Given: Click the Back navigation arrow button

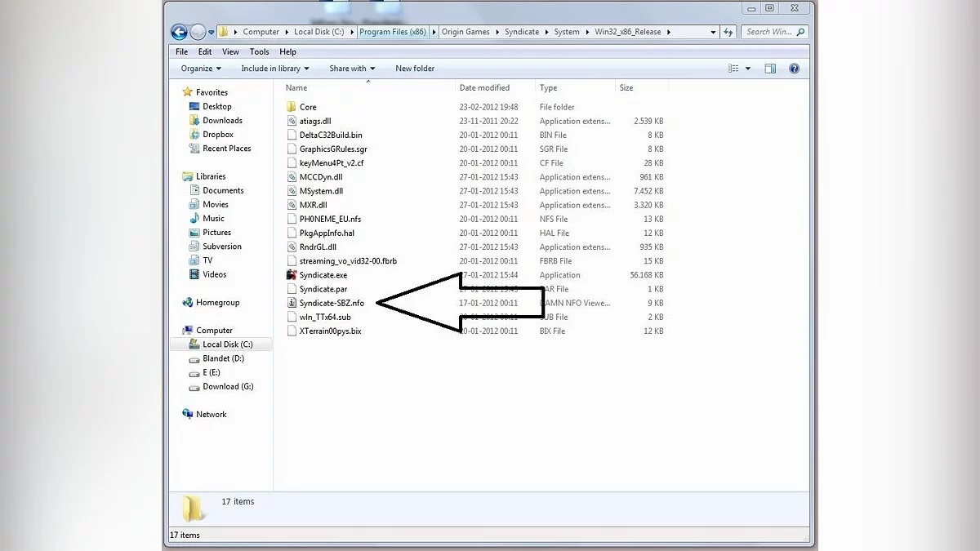Looking at the screenshot, I should click(x=180, y=32).
